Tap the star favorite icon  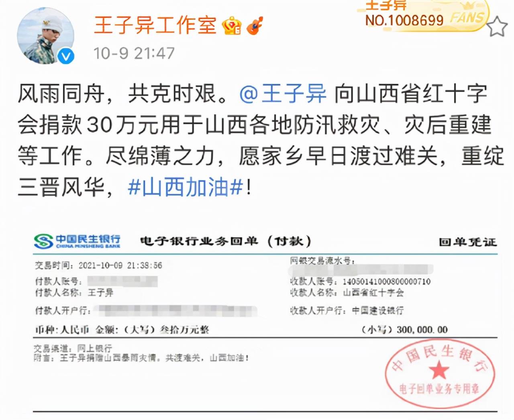coord(497,27)
